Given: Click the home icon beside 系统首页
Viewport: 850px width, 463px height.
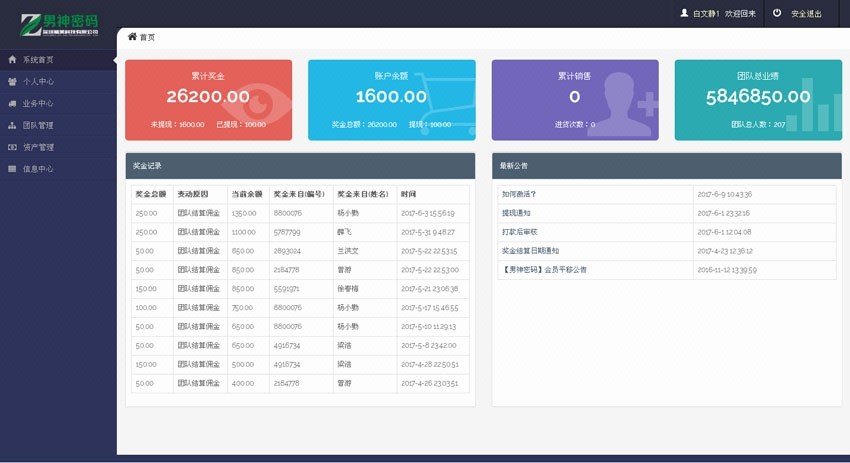Looking at the screenshot, I should click(x=12, y=60).
